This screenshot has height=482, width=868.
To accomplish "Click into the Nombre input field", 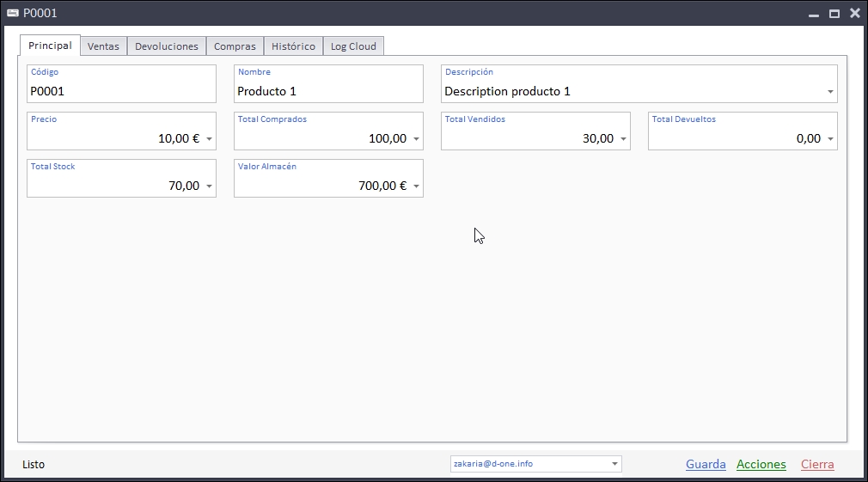I will click(328, 91).
